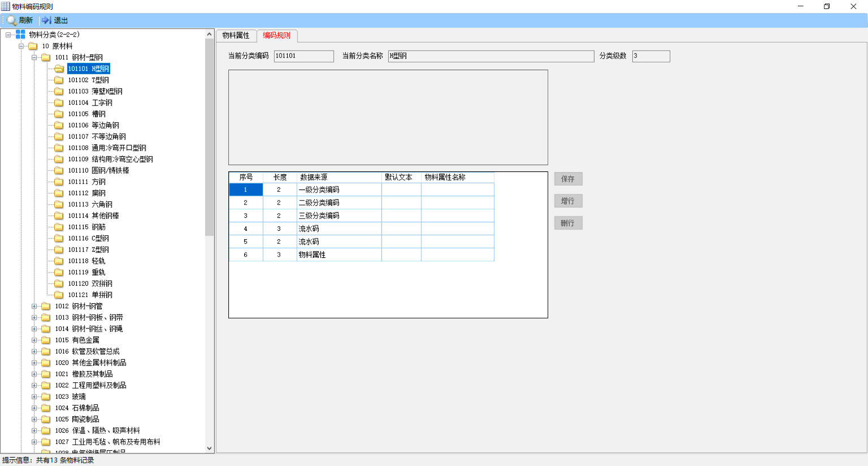Select the 编码规则 tab
The image size is (868, 466).
pyautogui.click(x=277, y=35)
